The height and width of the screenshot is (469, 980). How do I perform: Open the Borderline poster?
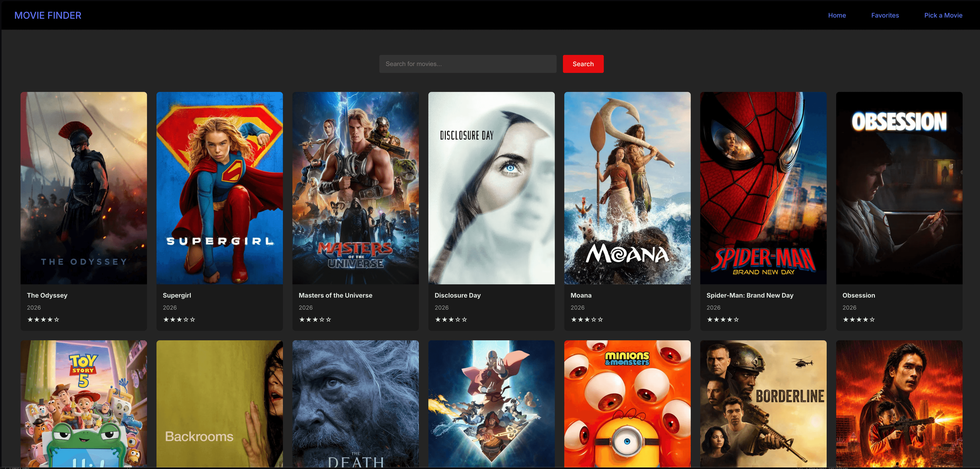(763, 404)
